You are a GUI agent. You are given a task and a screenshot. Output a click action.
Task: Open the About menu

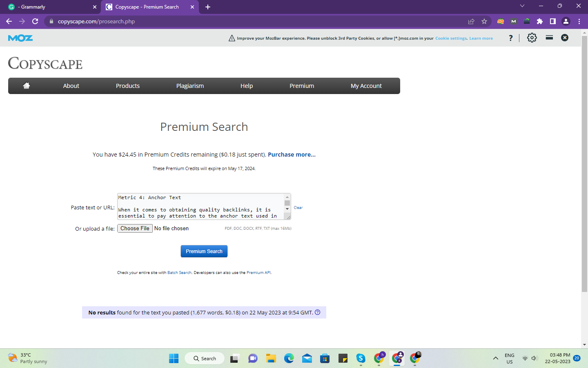pos(71,86)
